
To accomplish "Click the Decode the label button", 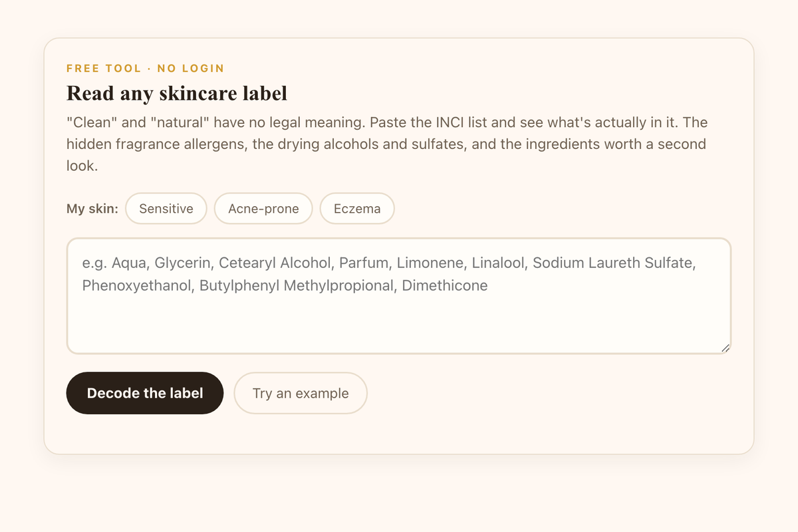I will (145, 393).
